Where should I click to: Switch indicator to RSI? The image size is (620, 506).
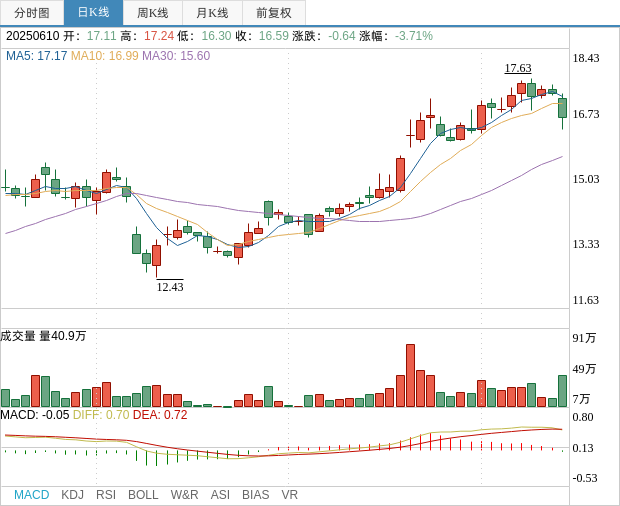click(106, 495)
